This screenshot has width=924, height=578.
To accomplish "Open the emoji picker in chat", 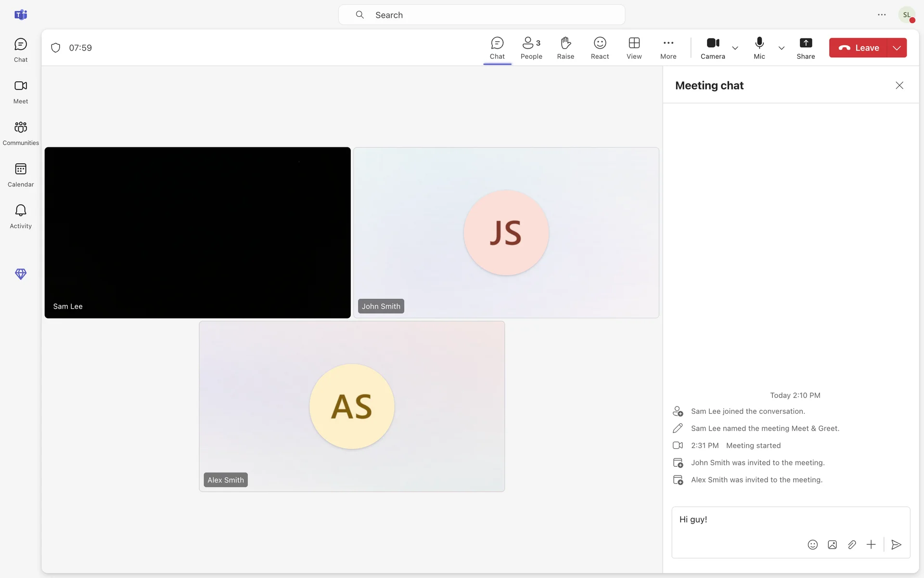I will (812, 545).
